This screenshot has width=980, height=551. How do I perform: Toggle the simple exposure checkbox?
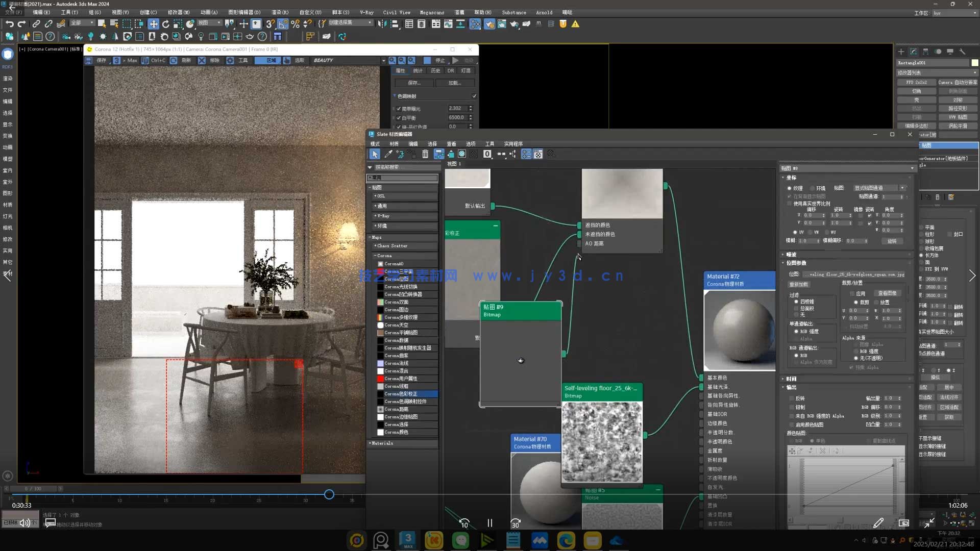point(399,109)
